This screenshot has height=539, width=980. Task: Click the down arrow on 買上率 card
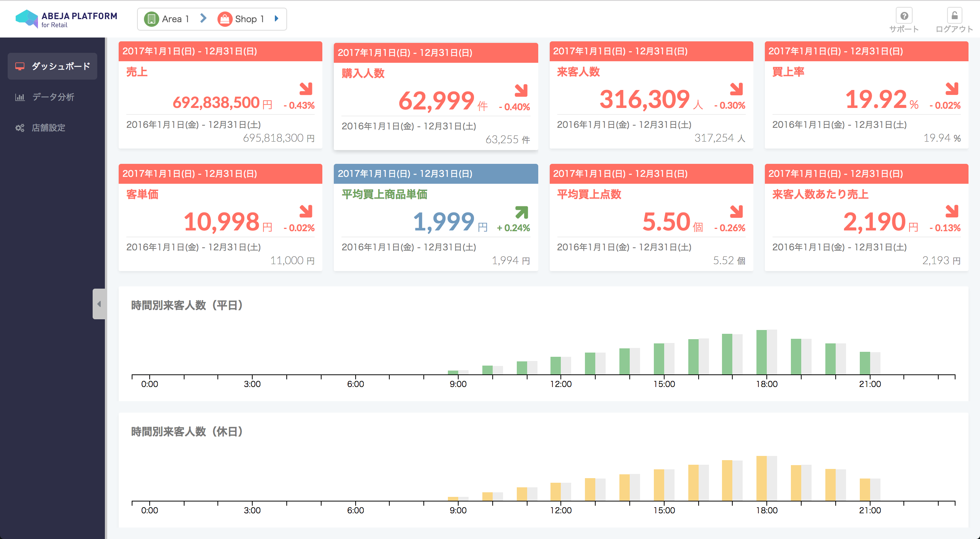952,89
